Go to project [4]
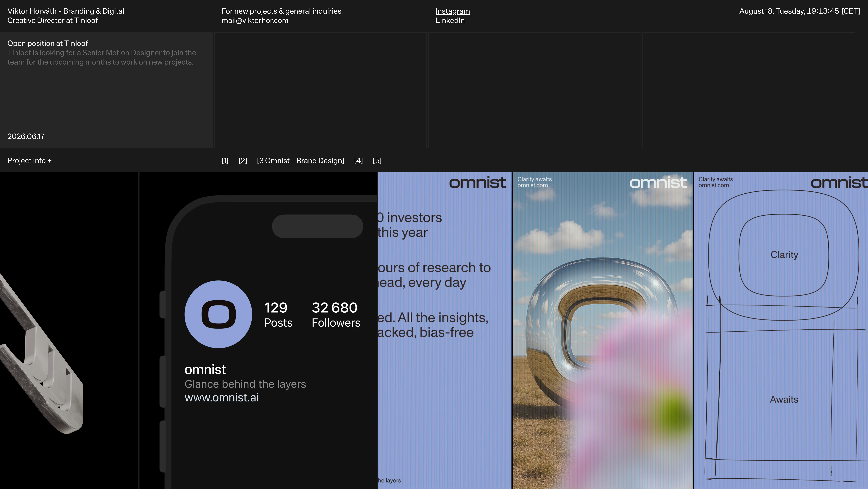This screenshot has height=489, width=868. tap(359, 161)
